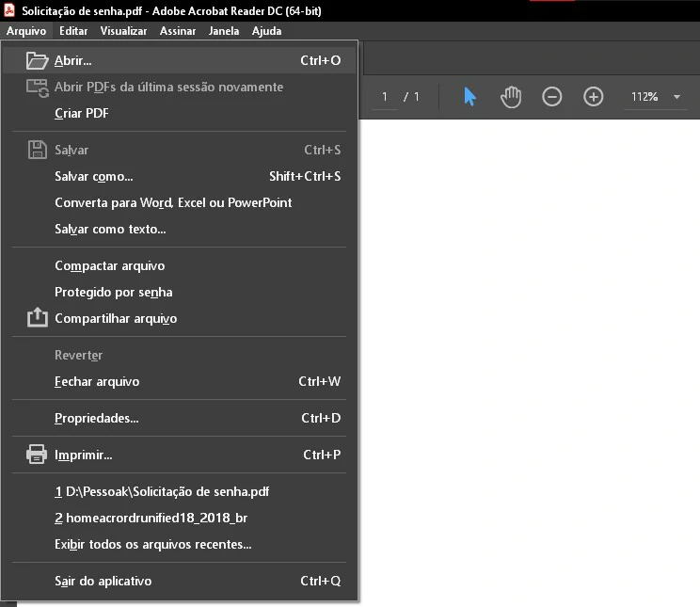Select Criar PDF menu entry
Viewport: 700px width, 607px height.
coord(179,113)
